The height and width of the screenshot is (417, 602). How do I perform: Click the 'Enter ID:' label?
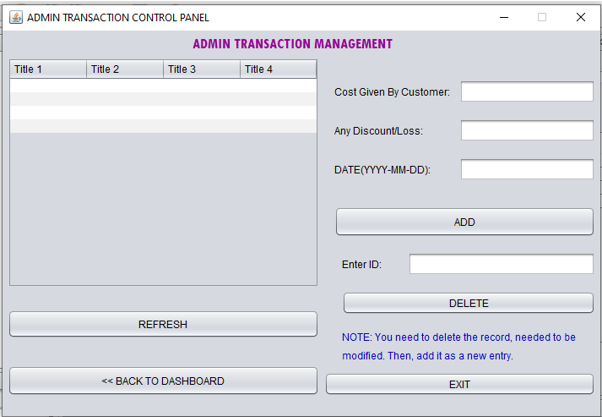362,265
